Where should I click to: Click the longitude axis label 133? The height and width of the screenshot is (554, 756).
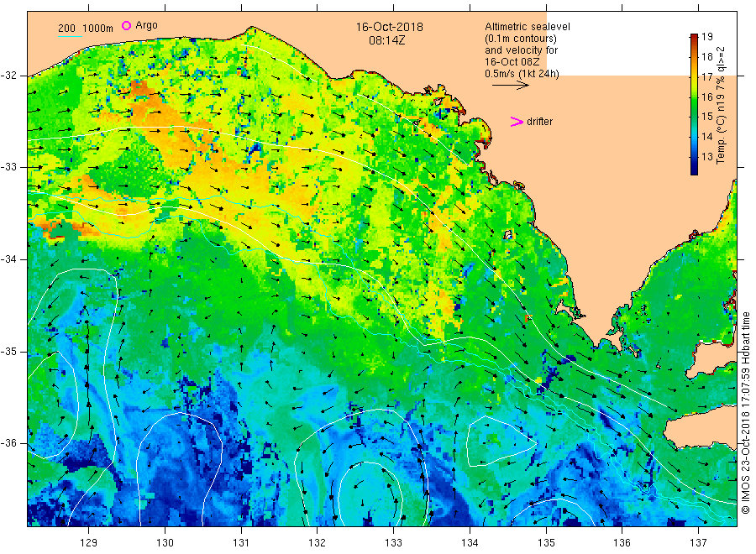[393, 543]
